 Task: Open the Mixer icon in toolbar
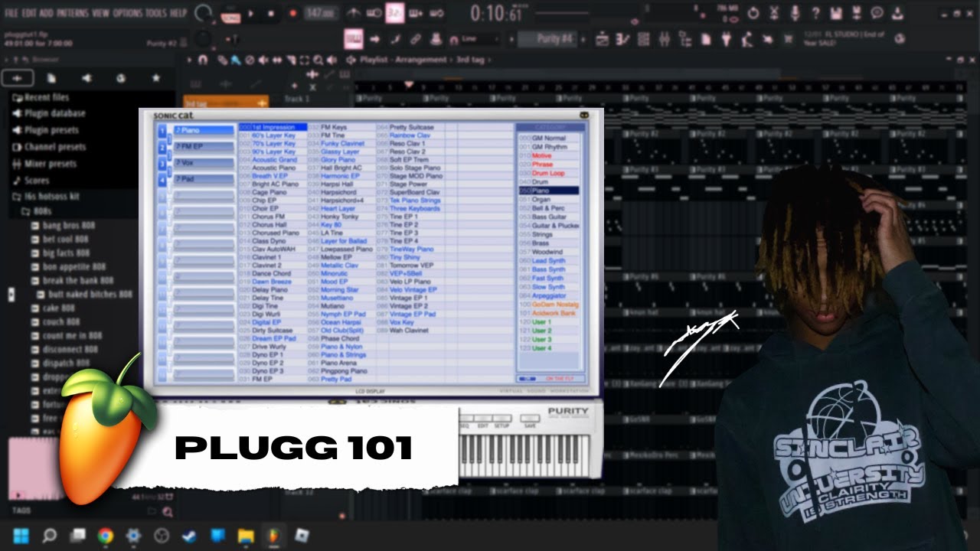[x=665, y=39]
